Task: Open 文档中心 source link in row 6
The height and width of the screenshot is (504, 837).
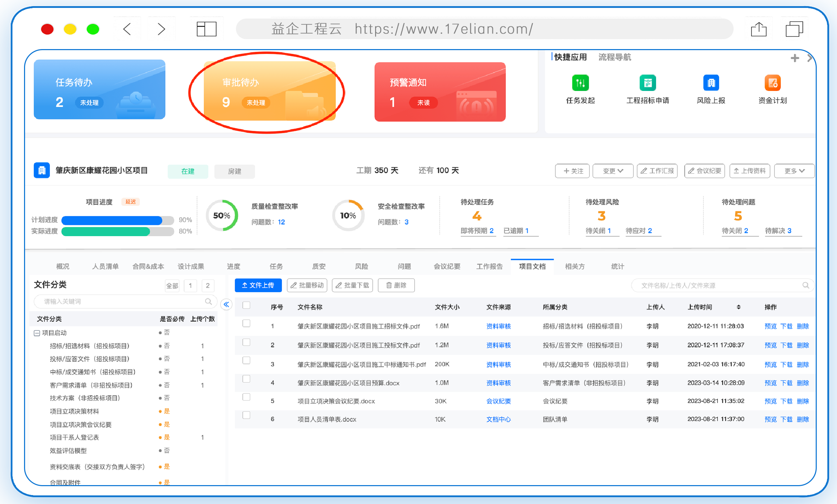Action: tap(498, 419)
